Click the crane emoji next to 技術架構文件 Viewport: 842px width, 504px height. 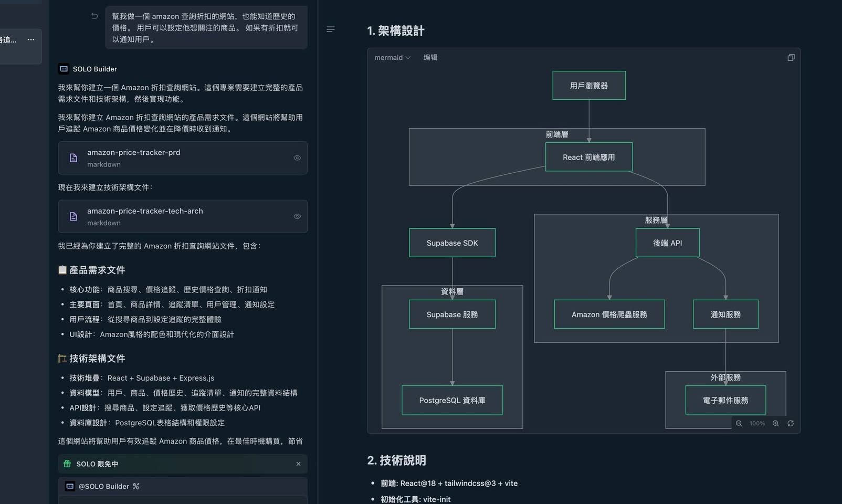coord(62,359)
